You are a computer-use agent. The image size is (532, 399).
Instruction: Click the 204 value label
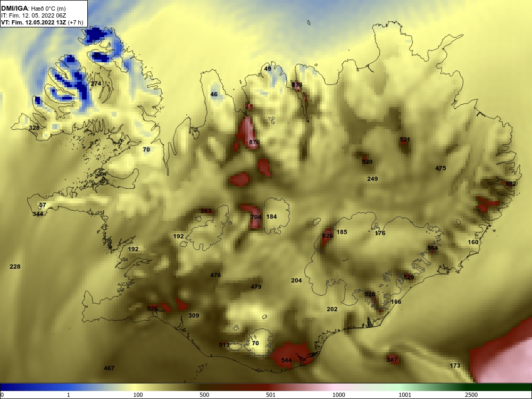(296, 280)
